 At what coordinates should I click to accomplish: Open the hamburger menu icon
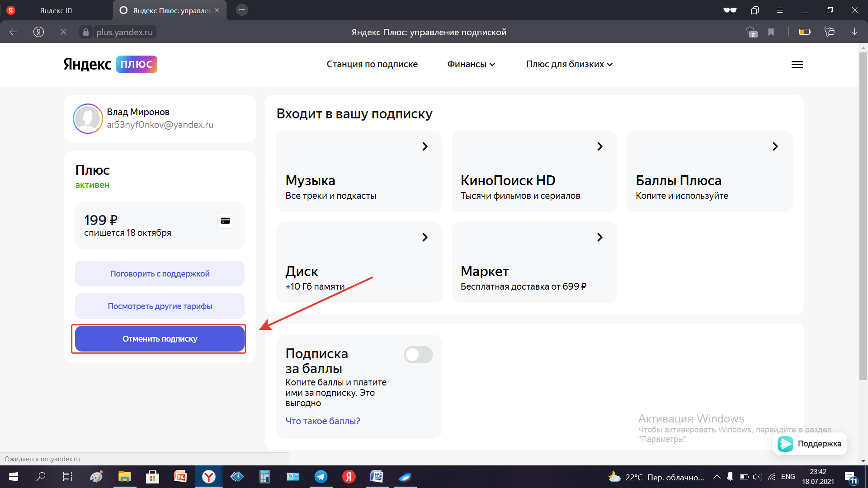coord(797,64)
